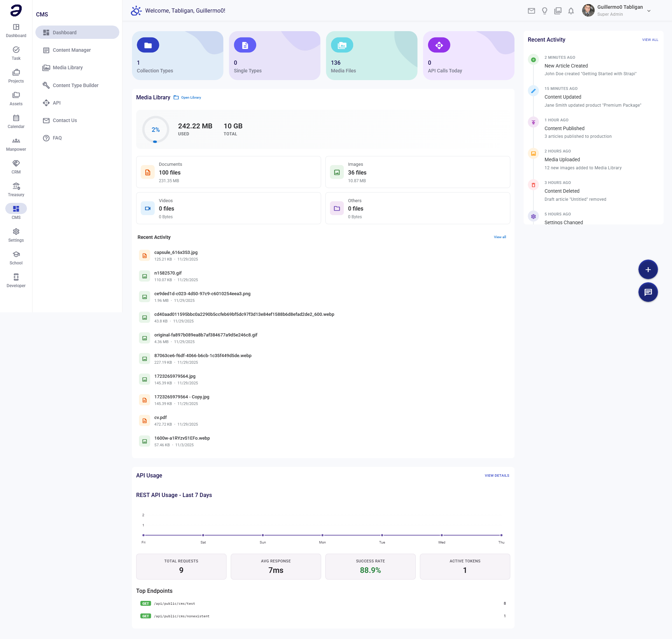Open the Calendar icon in the sidebar
Screen dimensions: 672x639
click(16, 118)
